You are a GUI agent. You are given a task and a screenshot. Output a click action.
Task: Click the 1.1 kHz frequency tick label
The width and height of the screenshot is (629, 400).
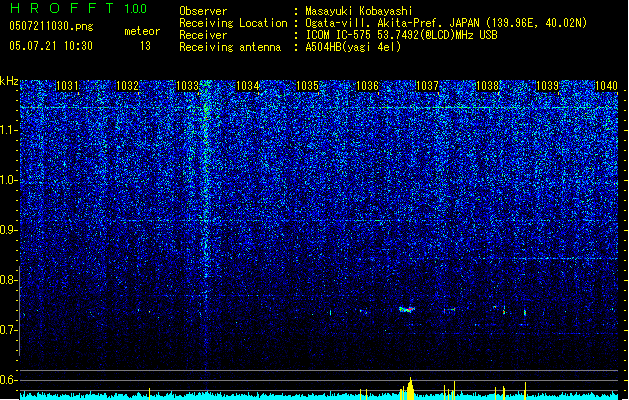8,130
